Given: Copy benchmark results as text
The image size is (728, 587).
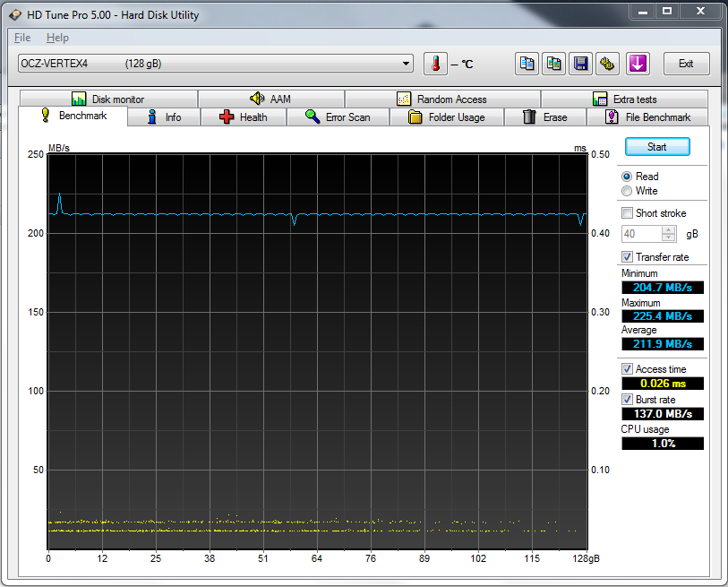Looking at the screenshot, I should pyautogui.click(x=527, y=64).
